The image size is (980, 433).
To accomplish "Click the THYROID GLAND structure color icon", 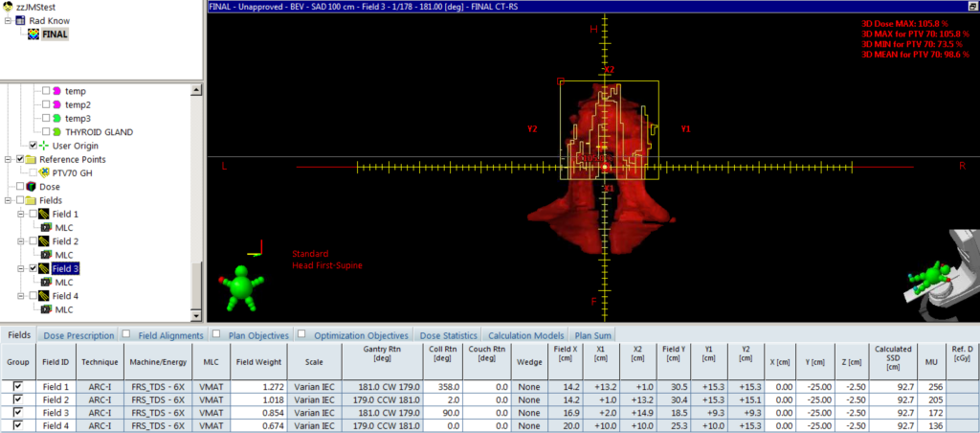I will (57, 131).
